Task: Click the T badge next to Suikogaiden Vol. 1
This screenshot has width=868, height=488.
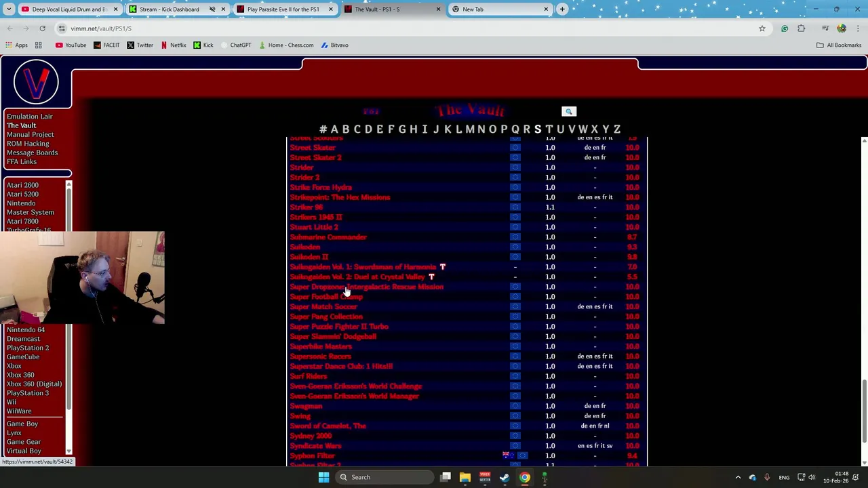Action: [x=442, y=267]
